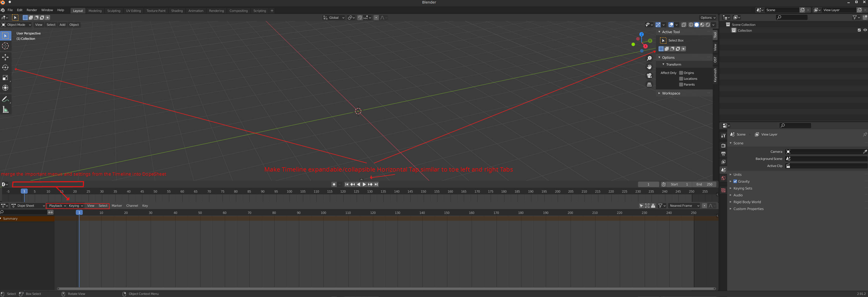The width and height of the screenshot is (868, 297).
Task: Uncheck Collection exclude checkbox in outliner
Action: (859, 30)
